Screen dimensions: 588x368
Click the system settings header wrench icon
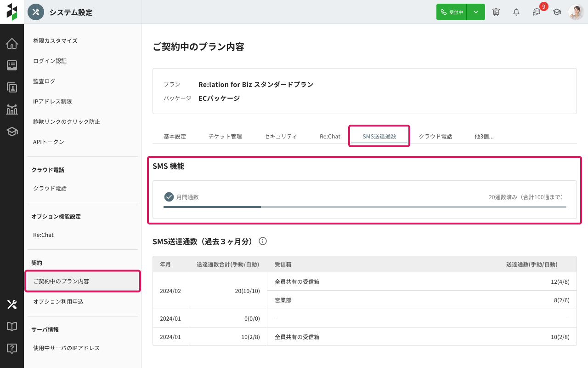pyautogui.click(x=36, y=12)
